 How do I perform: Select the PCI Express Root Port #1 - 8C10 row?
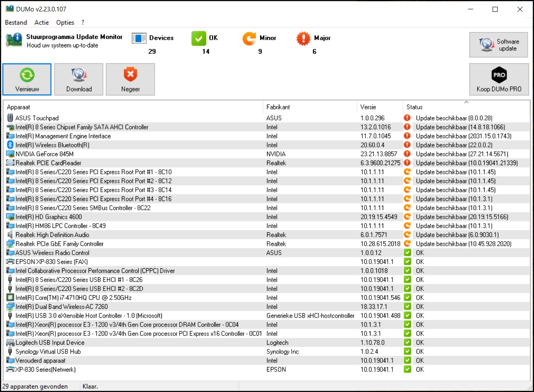pyautogui.click(x=267, y=172)
